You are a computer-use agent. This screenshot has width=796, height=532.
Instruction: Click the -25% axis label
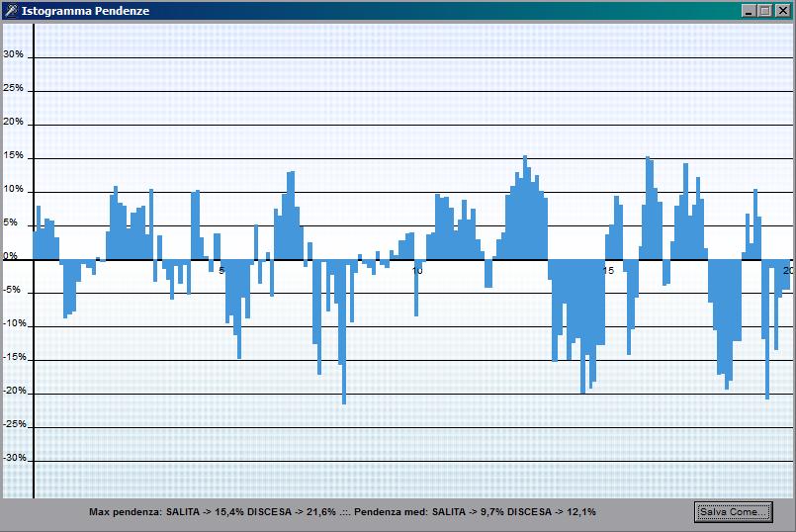15,424
